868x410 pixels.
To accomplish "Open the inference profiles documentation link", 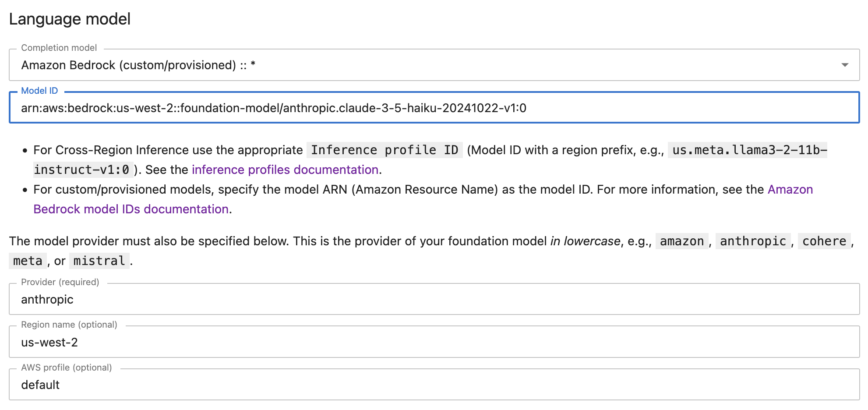I will pos(285,170).
